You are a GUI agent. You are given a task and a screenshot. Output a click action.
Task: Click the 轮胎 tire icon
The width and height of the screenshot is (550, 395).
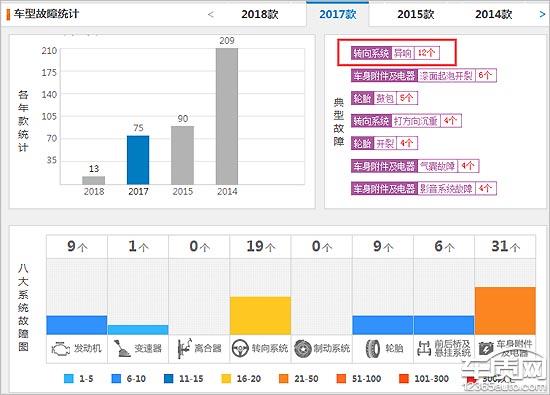(x=373, y=349)
